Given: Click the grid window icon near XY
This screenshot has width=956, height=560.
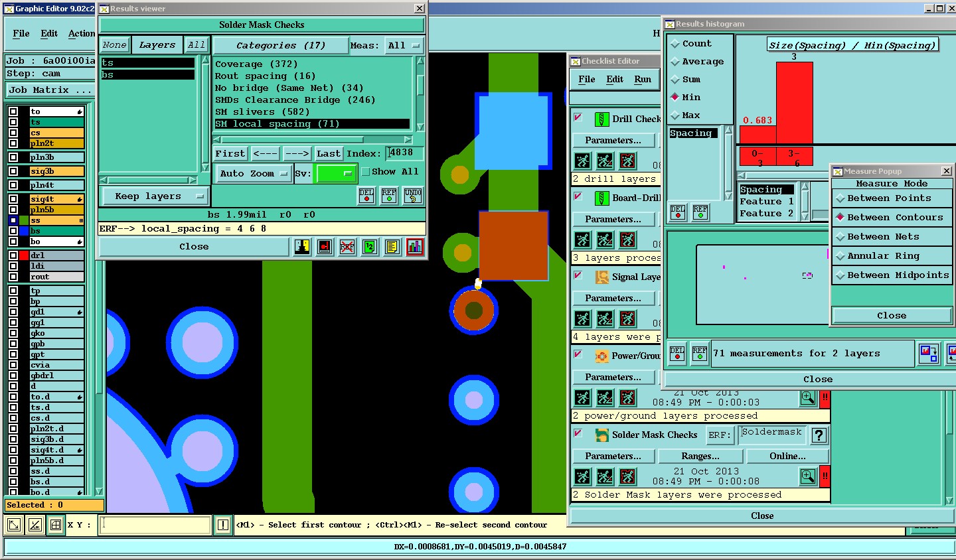Looking at the screenshot, I should [56, 525].
